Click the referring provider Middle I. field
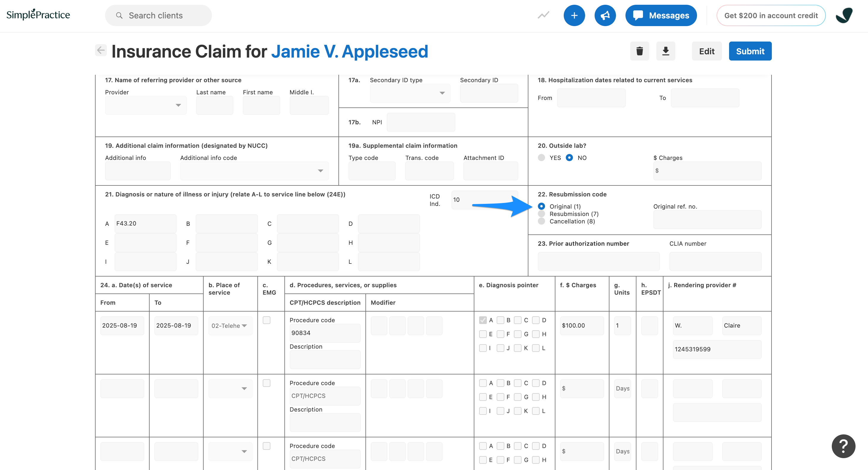The height and width of the screenshot is (470, 868). [x=309, y=105]
